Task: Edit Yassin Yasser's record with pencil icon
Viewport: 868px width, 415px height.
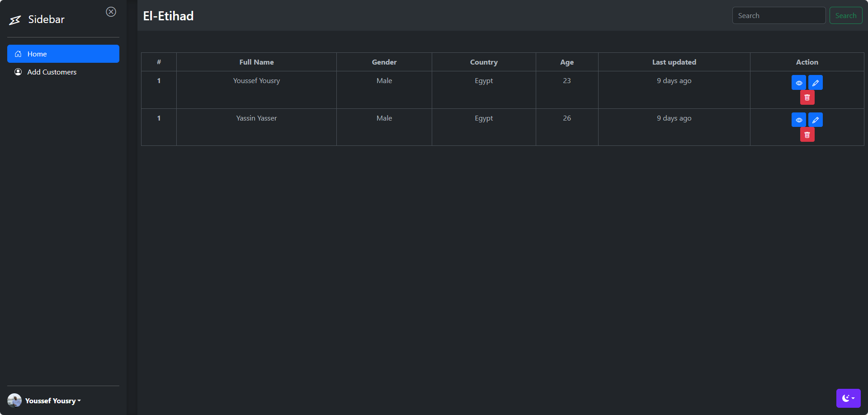Action: 815,120
